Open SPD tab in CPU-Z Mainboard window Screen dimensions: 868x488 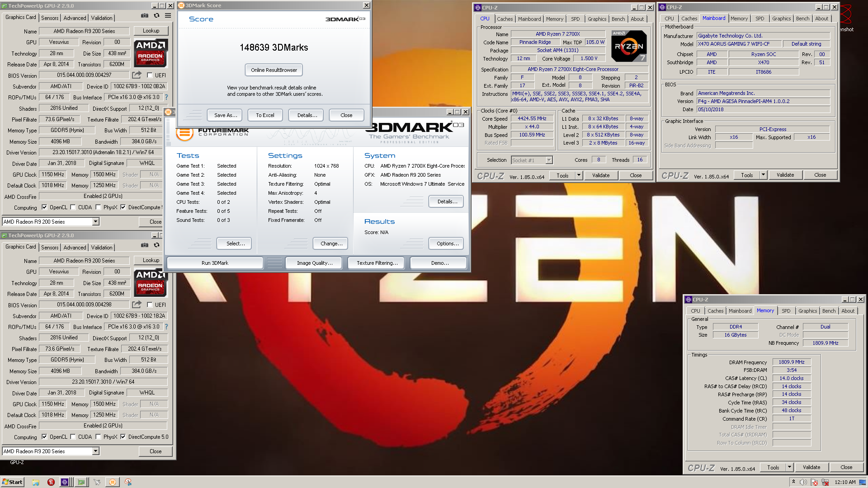pyautogui.click(x=760, y=19)
